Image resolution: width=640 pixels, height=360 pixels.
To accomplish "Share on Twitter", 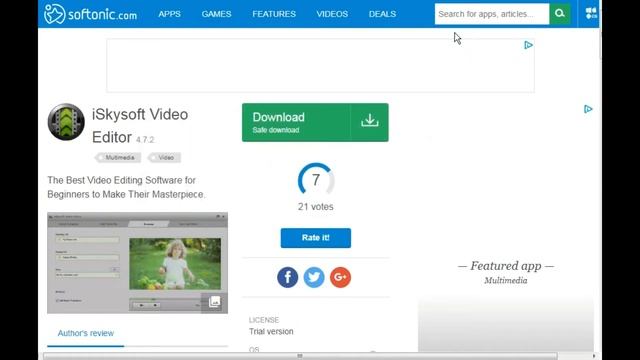I will pyautogui.click(x=314, y=277).
